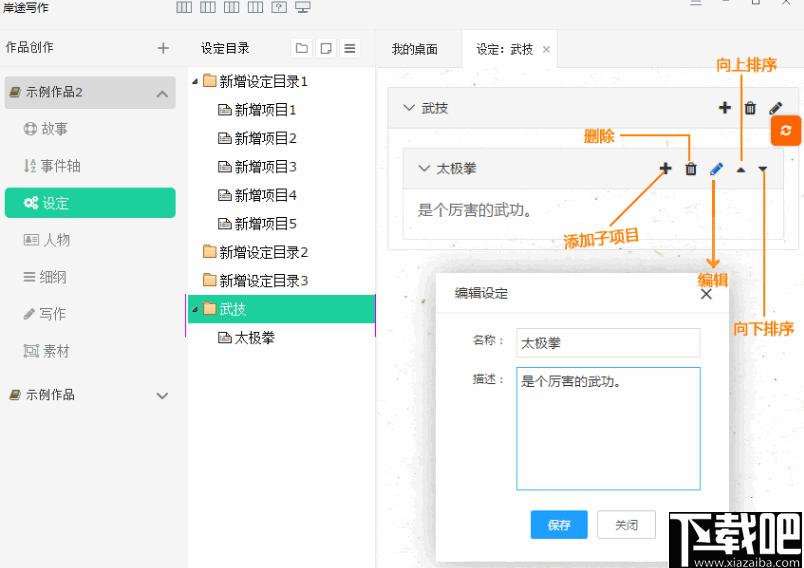Close the 设定：武技 tab
The image size is (804, 568).
(x=546, y=49)
